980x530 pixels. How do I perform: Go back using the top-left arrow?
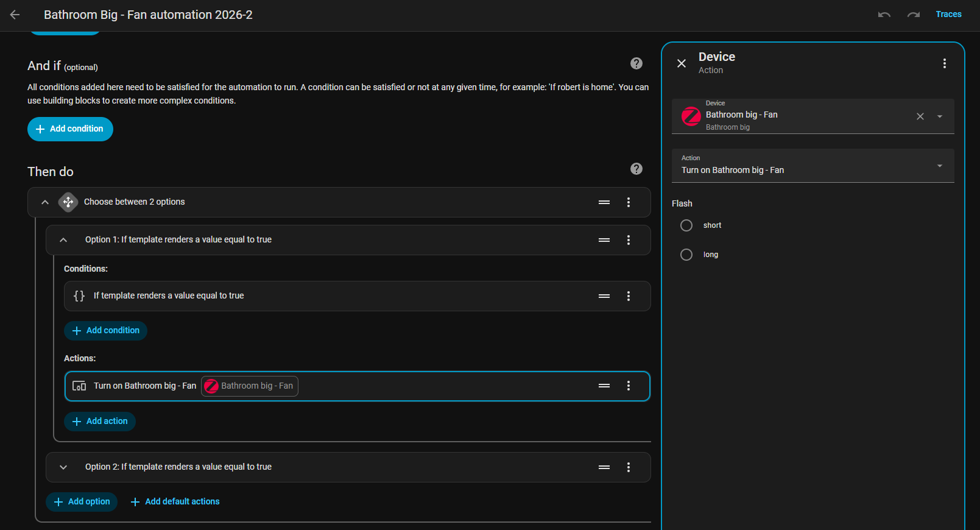coord(15,15)
